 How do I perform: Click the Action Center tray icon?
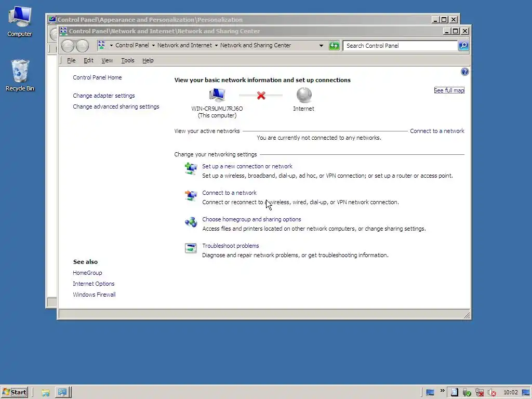pyautogui.click(x=454, y=393)
